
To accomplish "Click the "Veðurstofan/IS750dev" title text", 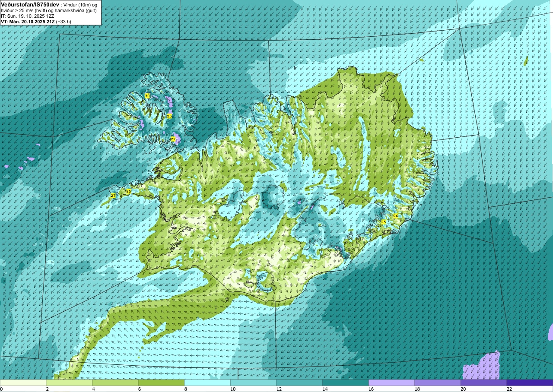I will (30, 4).
